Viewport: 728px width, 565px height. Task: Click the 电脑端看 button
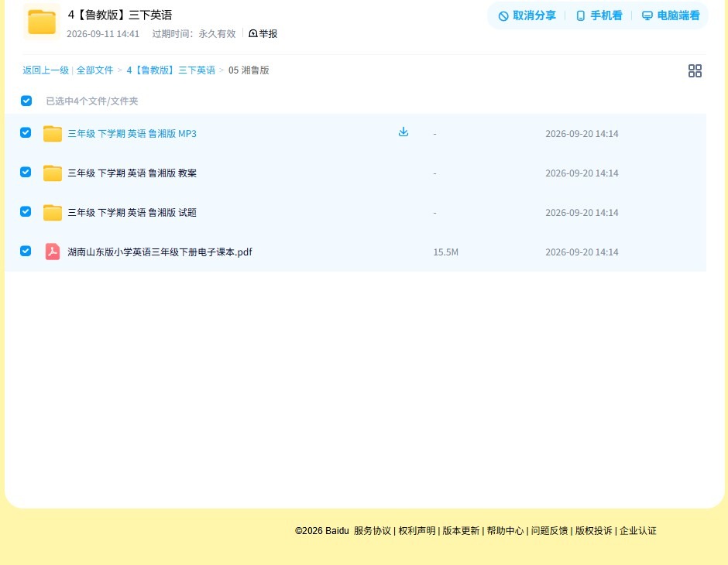(671, 15)
